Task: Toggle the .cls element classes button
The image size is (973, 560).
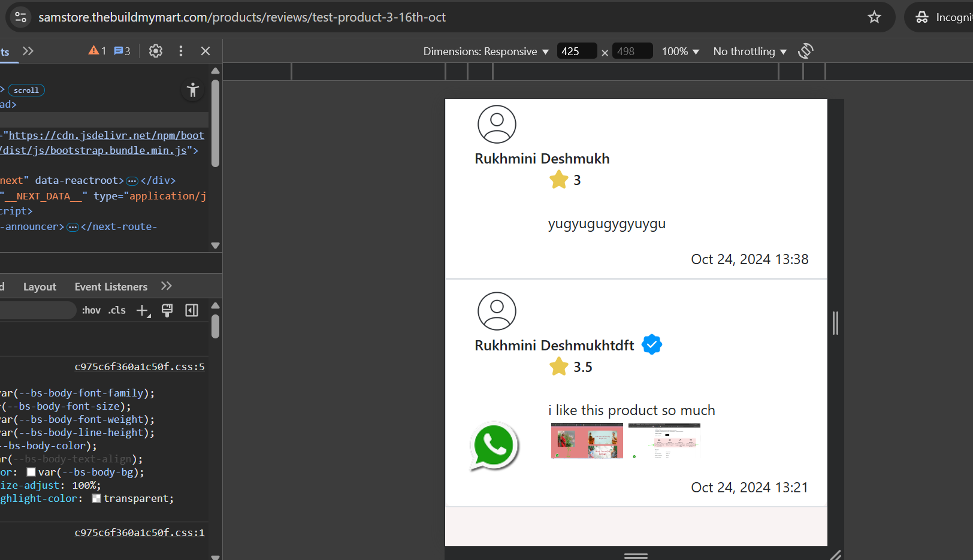Action: click(x=117, y=310)
